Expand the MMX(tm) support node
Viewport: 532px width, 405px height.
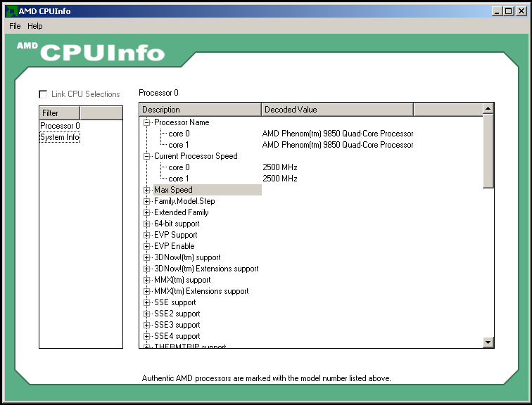[x=146, y=280]
